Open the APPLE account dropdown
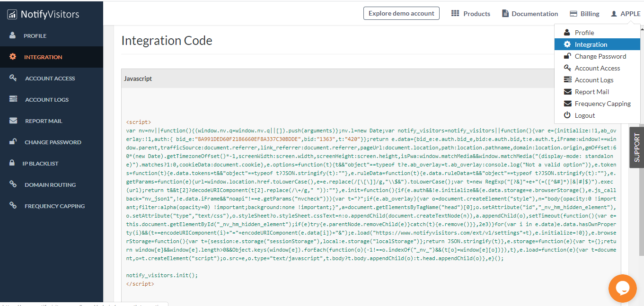 pos(626,14)
